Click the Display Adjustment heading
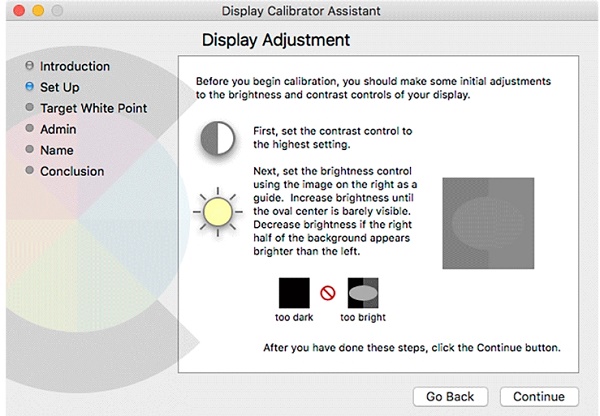The image size is (600, 416). 276,40
